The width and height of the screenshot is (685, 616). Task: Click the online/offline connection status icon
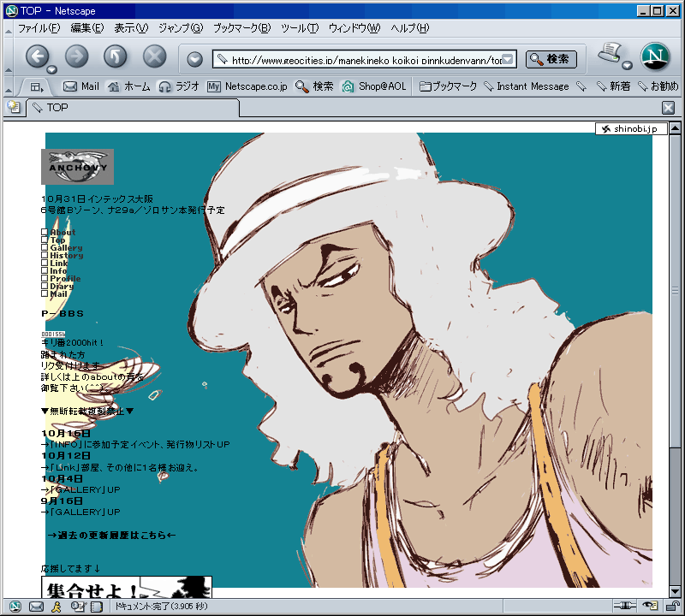tap(625, 606)
